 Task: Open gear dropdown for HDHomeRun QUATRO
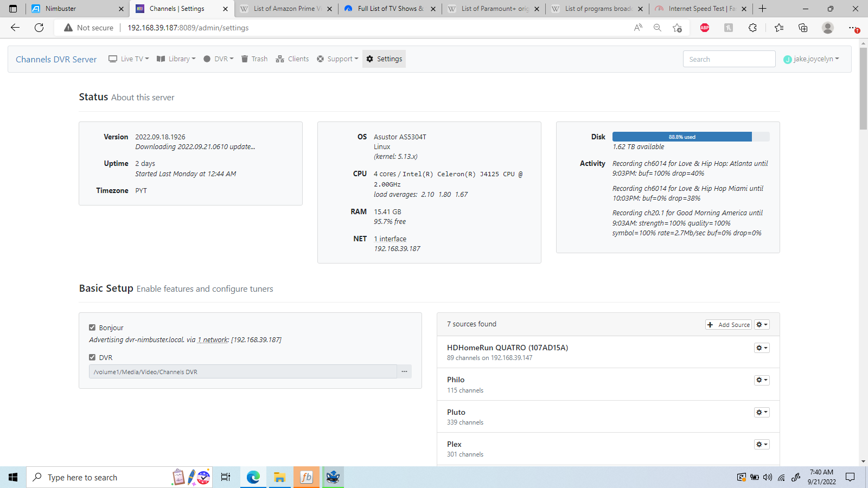(x=762, y=348)
